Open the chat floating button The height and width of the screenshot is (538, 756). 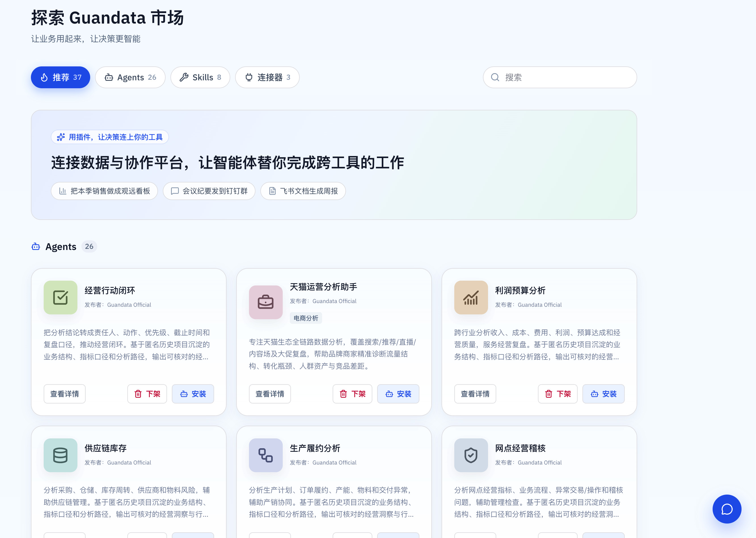pos(727,509)
